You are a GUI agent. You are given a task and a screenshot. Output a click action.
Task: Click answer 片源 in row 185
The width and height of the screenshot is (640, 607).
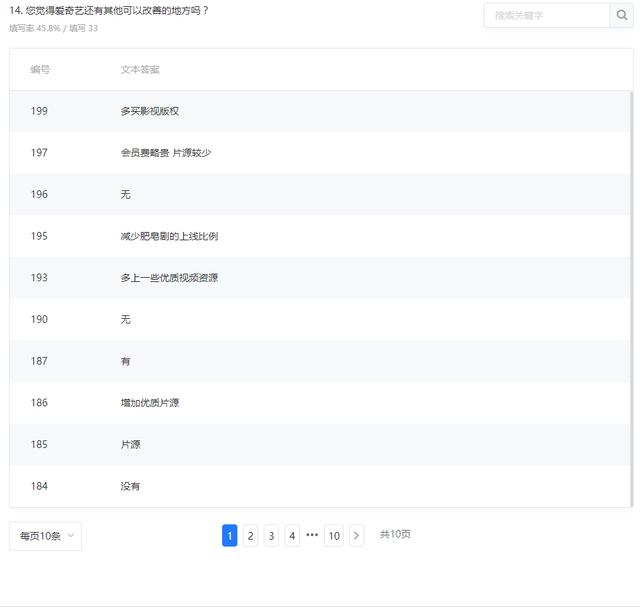(x=130, y=444)
